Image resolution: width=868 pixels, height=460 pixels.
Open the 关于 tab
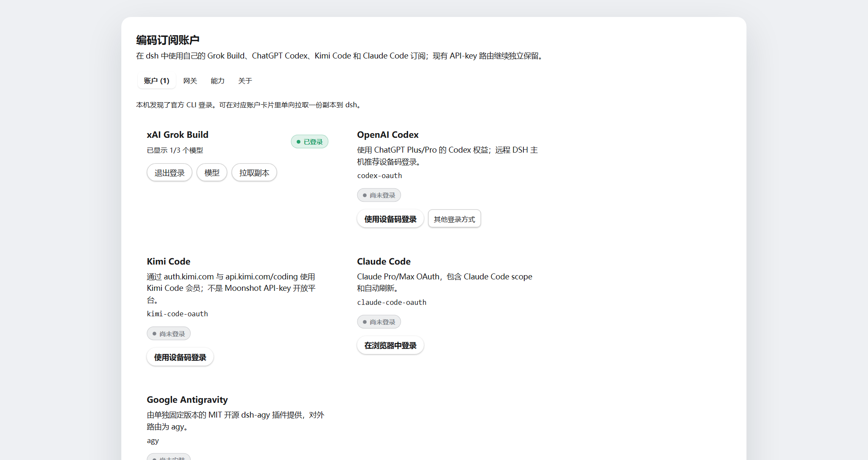pos(245,81)
